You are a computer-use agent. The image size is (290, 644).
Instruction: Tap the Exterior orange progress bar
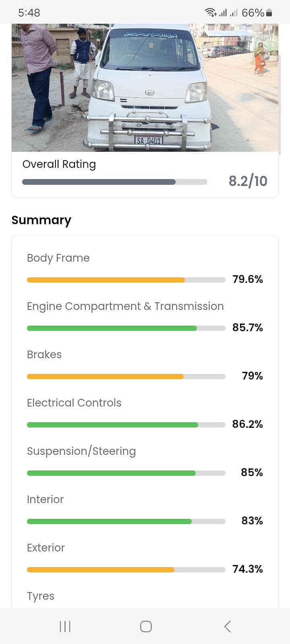(126, 570)
